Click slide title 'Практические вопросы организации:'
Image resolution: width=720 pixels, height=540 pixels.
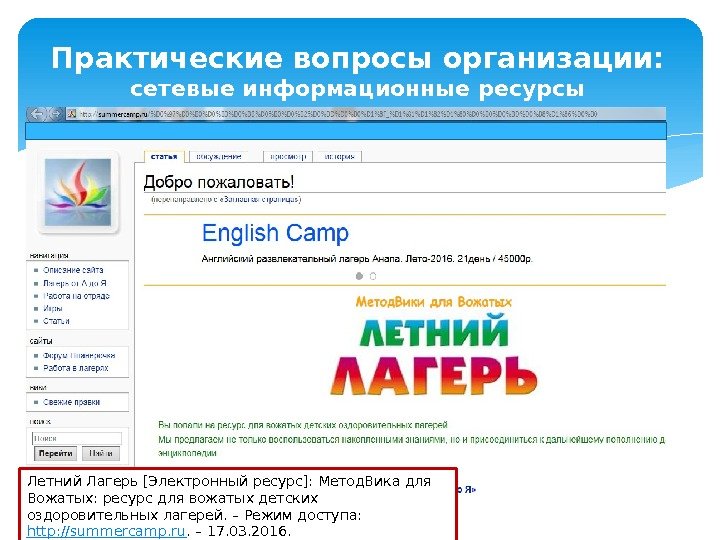pyautogui.click(x=357, y=58)
